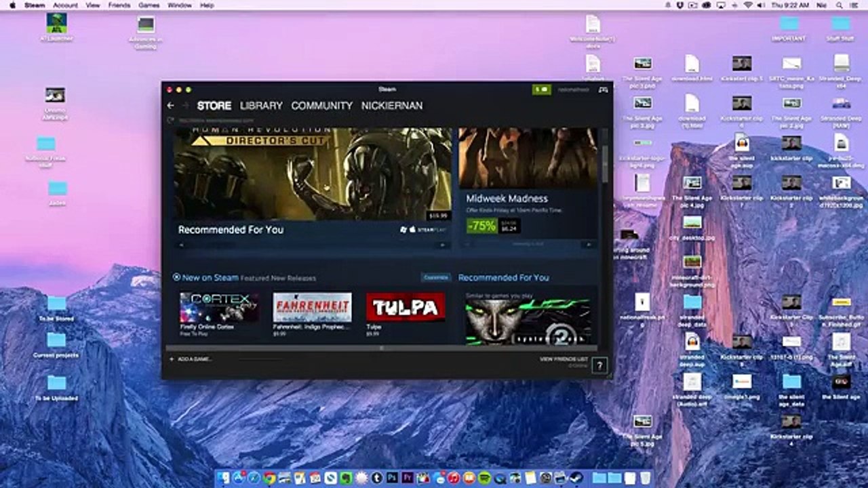Open the Games menu
The height and width of the screenshot is (488, 868).
point(149,5)
